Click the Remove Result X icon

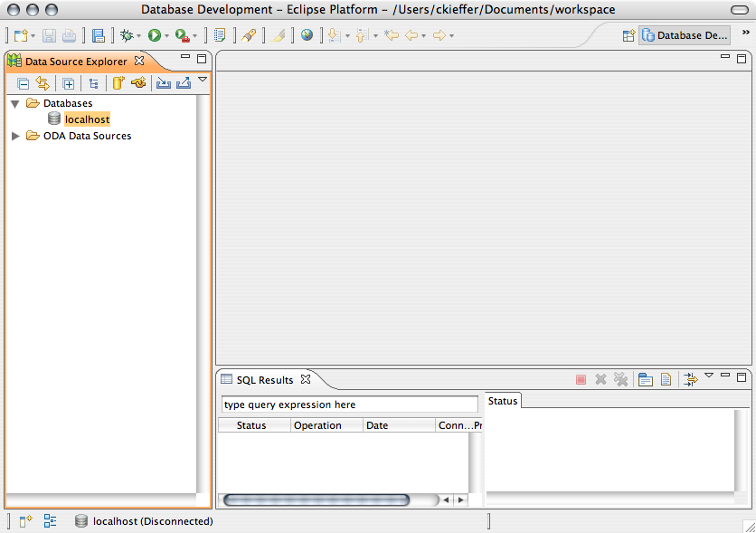[600, 379]
